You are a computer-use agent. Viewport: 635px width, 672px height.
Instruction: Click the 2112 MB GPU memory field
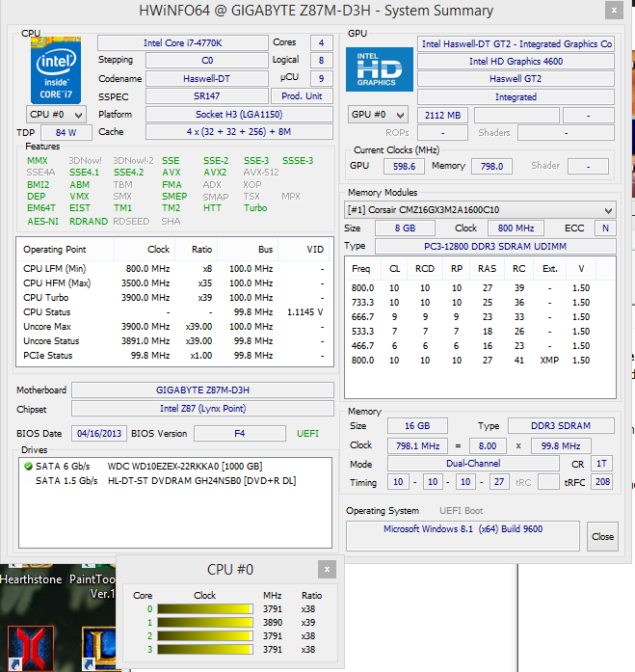[442, 116]
